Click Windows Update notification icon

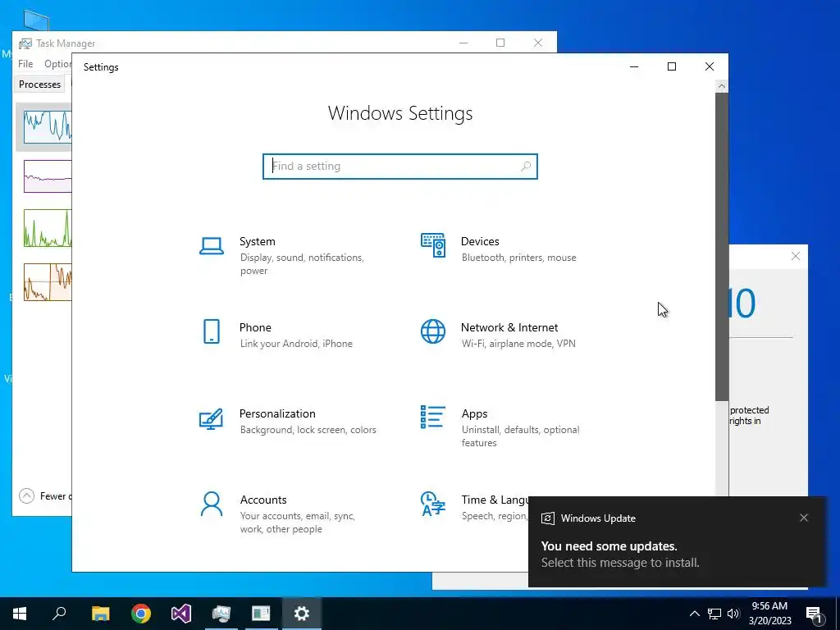pos(547,518)
